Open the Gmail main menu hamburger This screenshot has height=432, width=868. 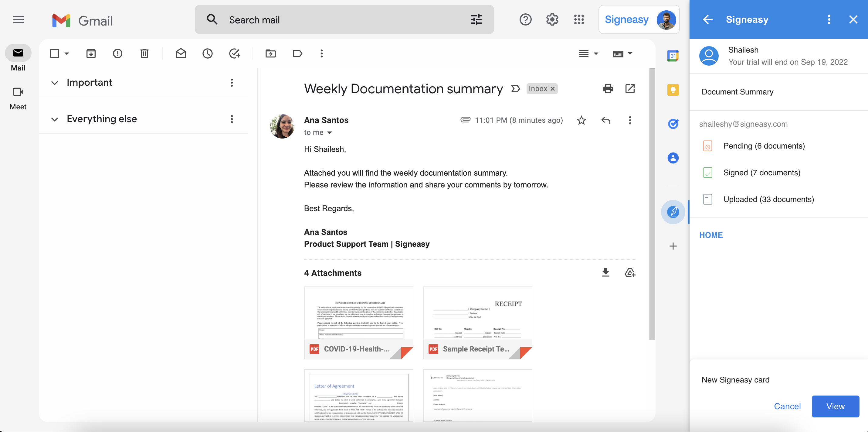point(18,19)
